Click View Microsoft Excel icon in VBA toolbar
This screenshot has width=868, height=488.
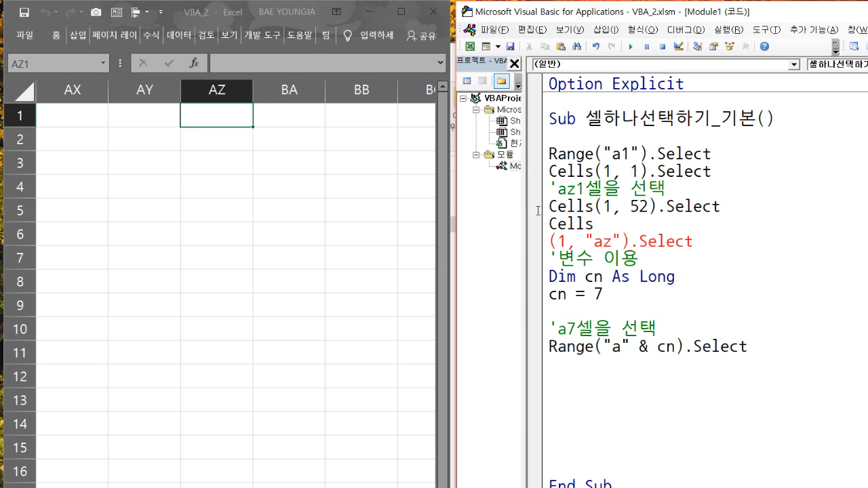coord(470,47)
